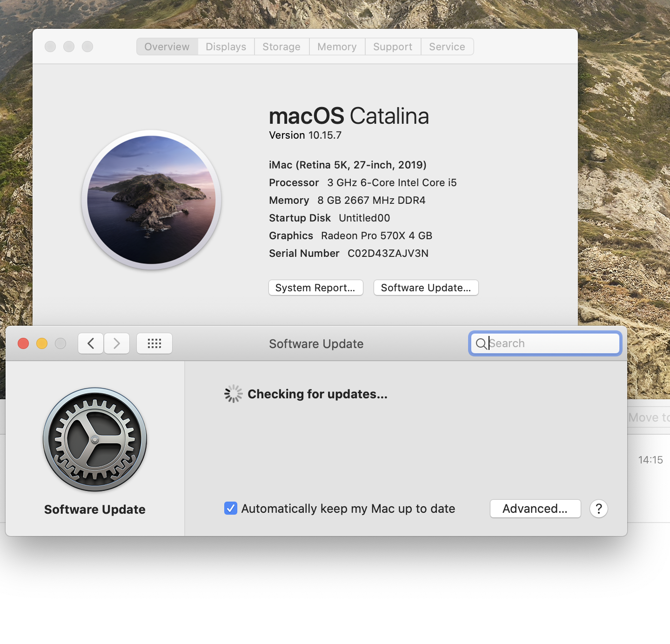Open the Memory tab

tap(337, 47)
